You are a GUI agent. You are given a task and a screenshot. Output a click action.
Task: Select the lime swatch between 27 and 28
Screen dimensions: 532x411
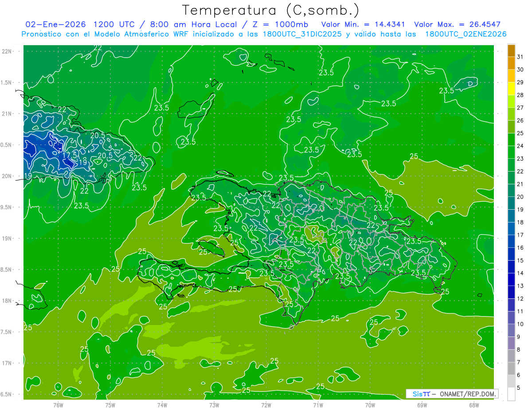(x=511, y=101)
